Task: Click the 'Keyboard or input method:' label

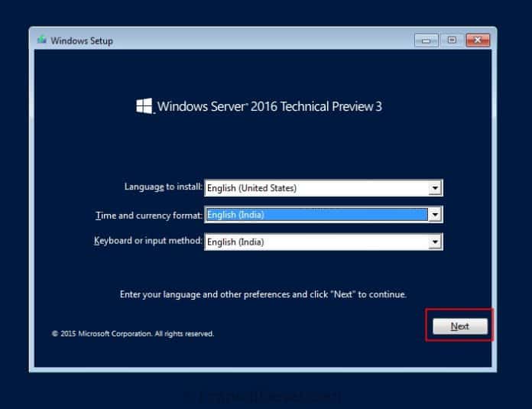Action: pos(148,241)
